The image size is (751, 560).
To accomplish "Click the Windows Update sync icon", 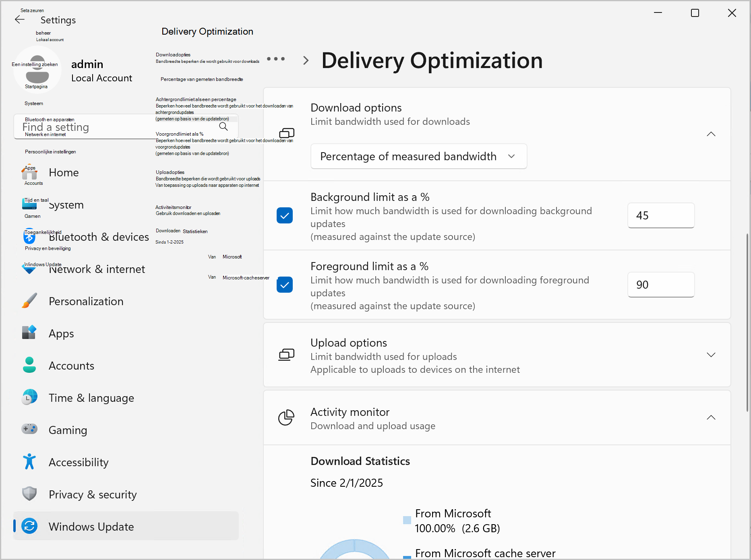I will click(29, 526).
